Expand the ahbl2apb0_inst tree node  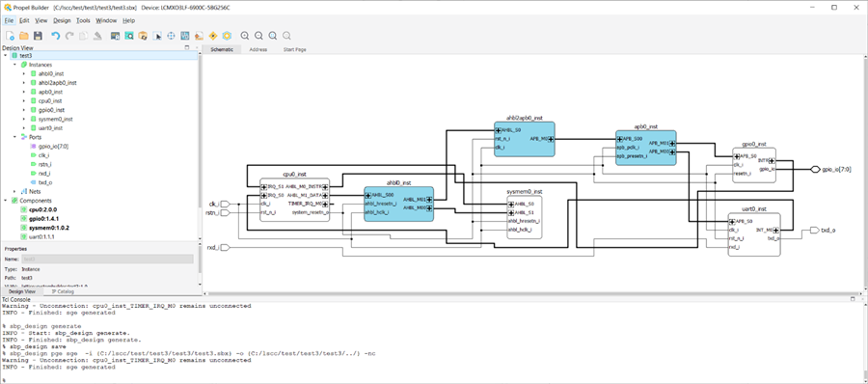(24, 83)
